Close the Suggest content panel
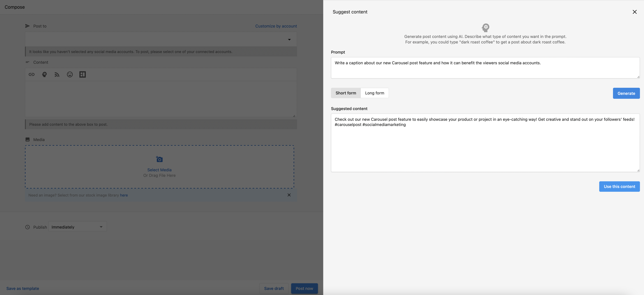Image resolution: width=644 pixels, height=295 pixels. coord(634,12)
